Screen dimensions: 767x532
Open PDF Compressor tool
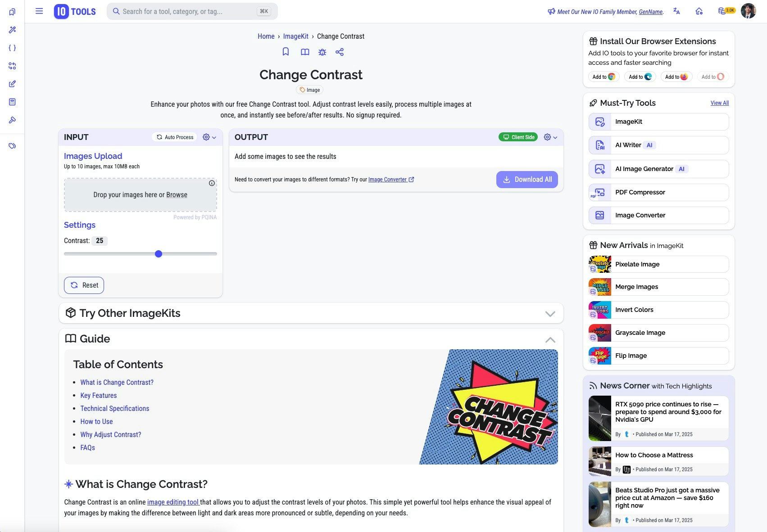click(x=658, y=192)
